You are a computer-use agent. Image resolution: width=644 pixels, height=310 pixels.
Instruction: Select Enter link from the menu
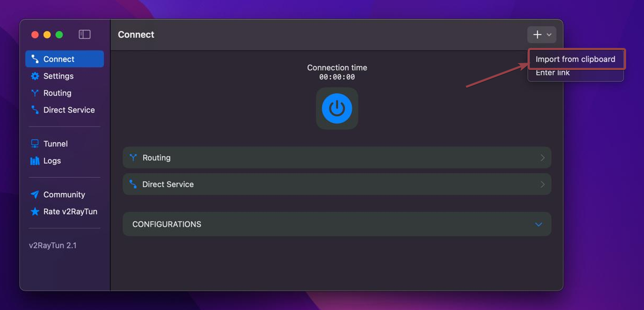(554, 73)
